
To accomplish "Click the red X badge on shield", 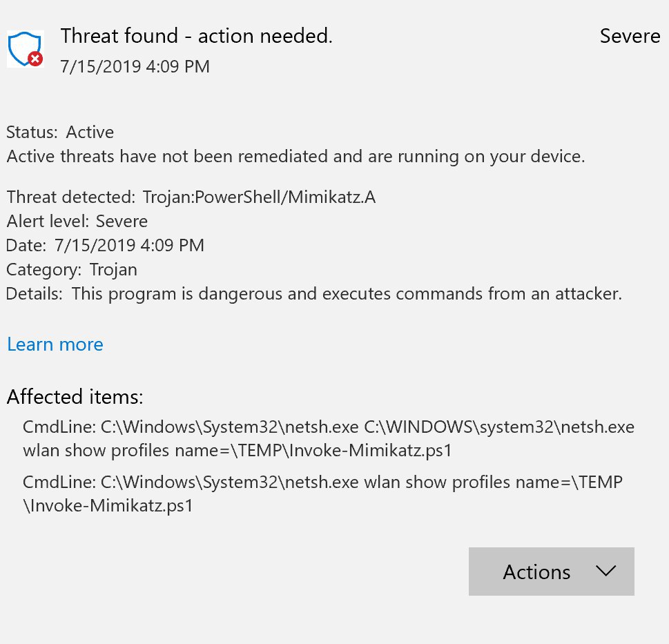I will click(35, 59).
